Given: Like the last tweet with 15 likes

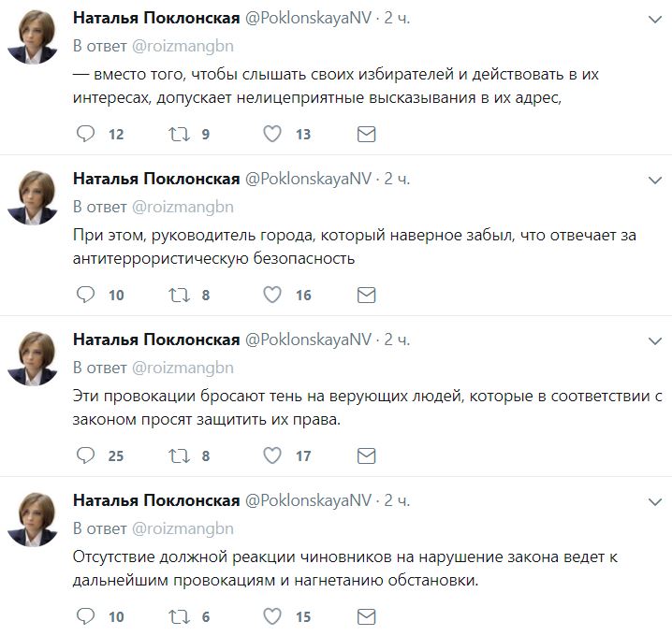Looking at the screenshot, I should tap(272, 617).
